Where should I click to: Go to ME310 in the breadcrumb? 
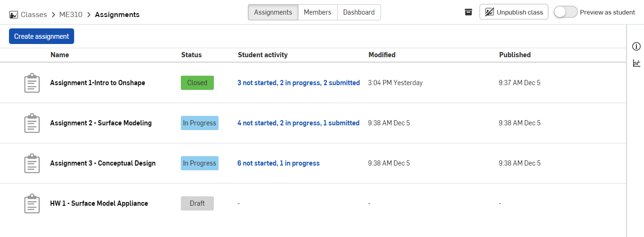tap(71, 15)
